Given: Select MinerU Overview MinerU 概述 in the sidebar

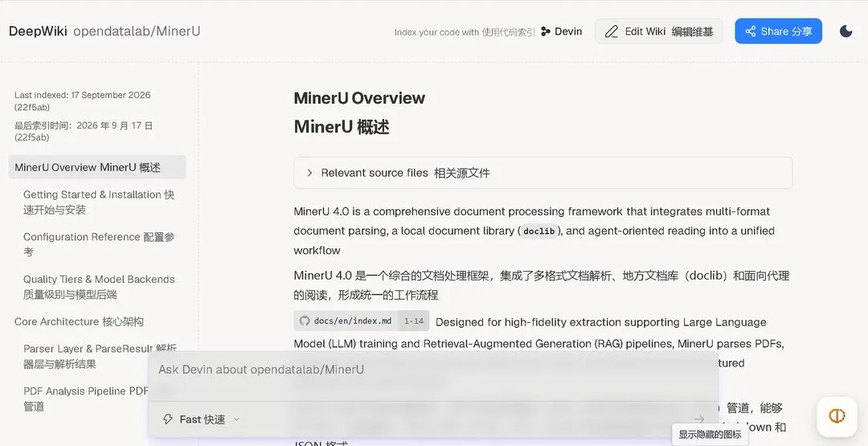Looking at the screenshot, I should (x=97, y=167).
